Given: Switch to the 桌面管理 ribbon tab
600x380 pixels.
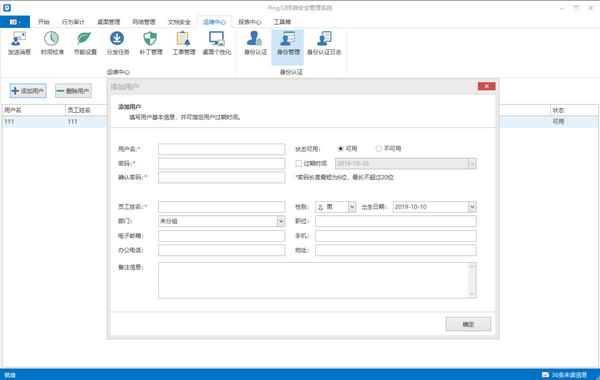Looking at the screenshot, I should [x=108, y=22].
